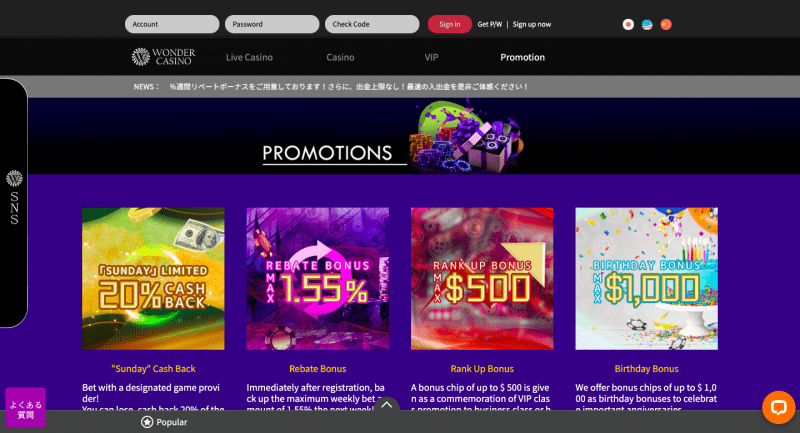Open the VIP menu item
This screenshot has width=800, height=433.
tap(431, 57)
